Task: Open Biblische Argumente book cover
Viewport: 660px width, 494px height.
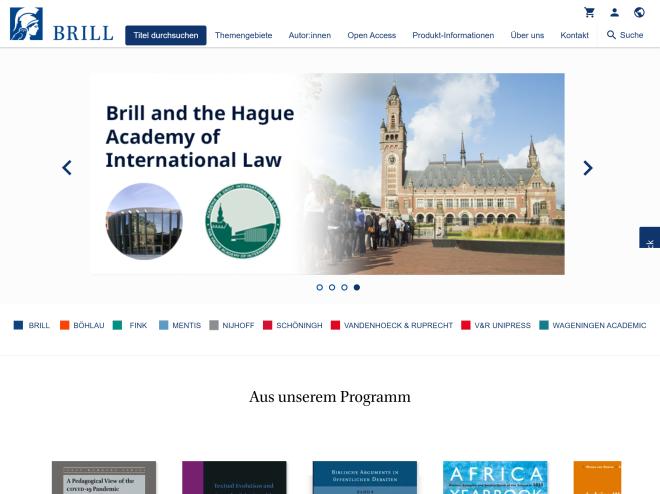Action: point(365,478)
